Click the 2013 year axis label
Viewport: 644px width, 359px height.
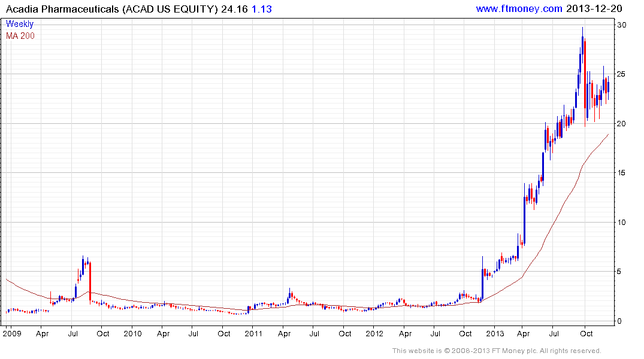click(495, 333)
